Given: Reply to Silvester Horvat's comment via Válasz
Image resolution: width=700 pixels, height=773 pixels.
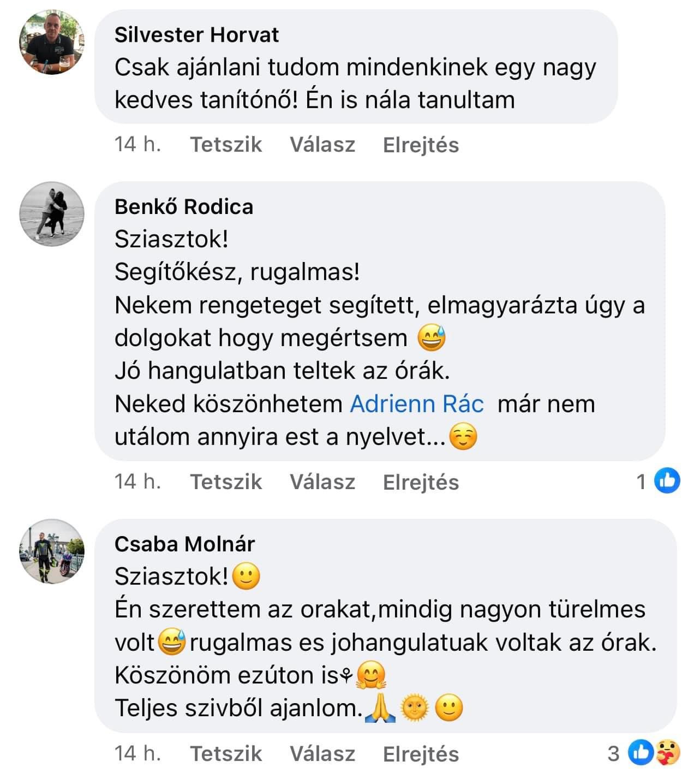Looking at the screenshot, I should coord(322,145).
